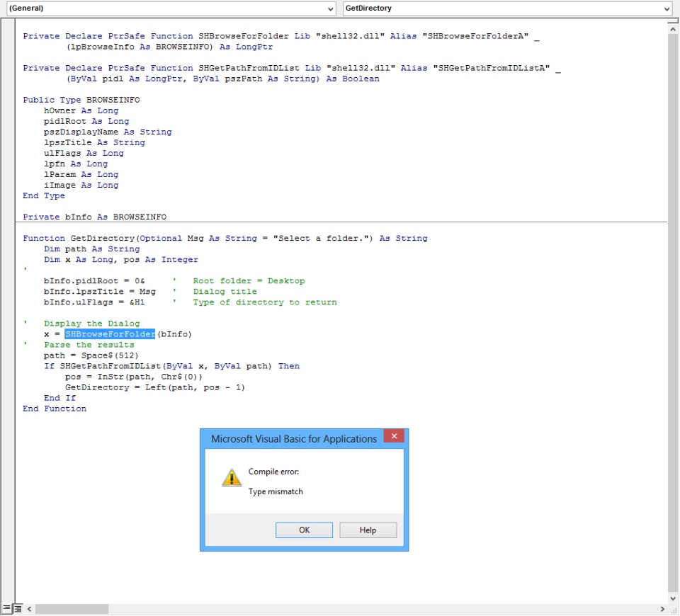Close the Microsoft Visual Basic error dialog
680x616 pixels.
pyautogui.click(x=394, y=435)
